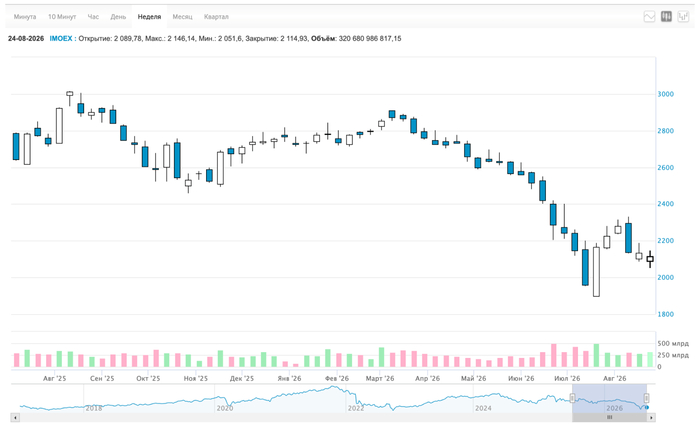Click the left arrow of horizontal scrollbar

click(x=15, y=418)
